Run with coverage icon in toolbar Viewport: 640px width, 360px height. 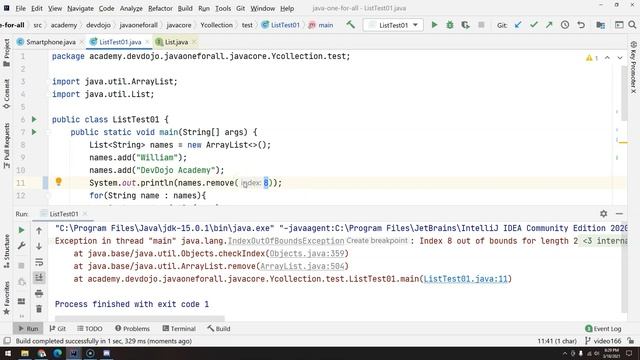tap(465, 25)
